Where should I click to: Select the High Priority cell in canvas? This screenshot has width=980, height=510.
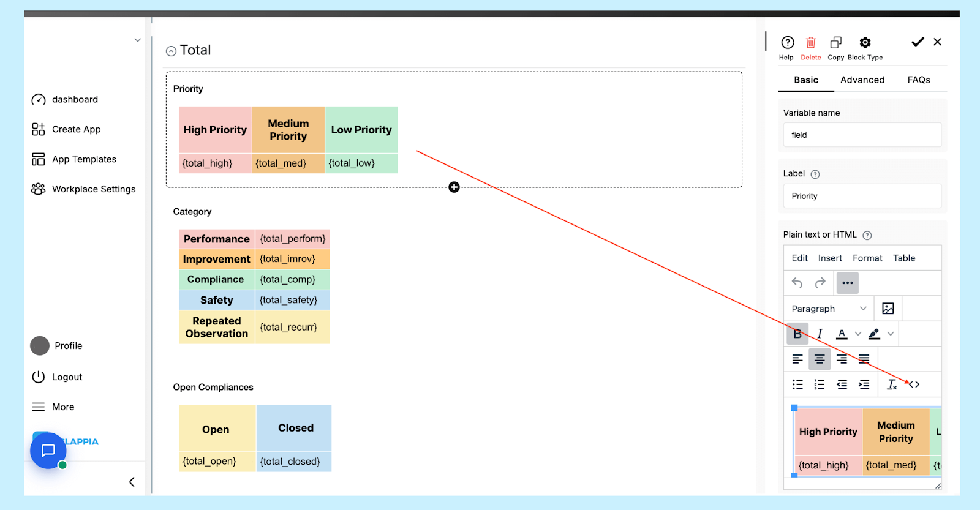215,130
